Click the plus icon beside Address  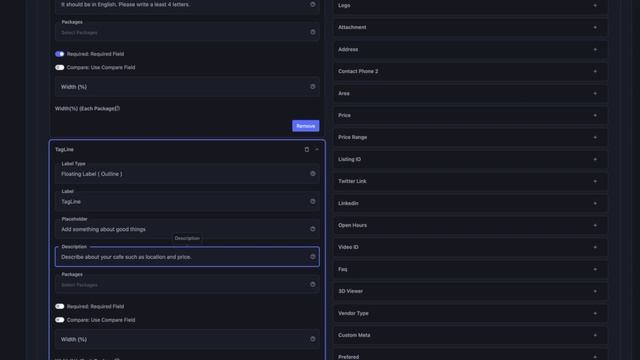pos(595,49)
